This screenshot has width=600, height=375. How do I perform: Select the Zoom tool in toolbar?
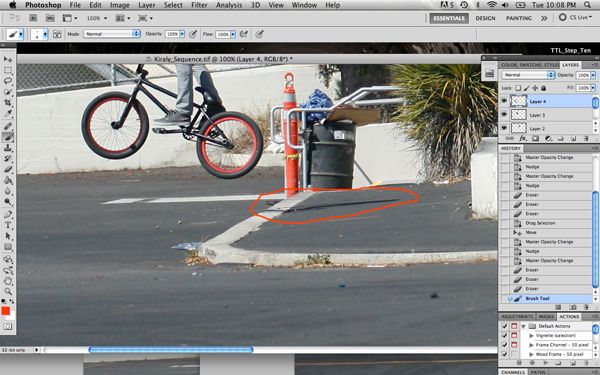pyautogui.click(x=8, y=292)
